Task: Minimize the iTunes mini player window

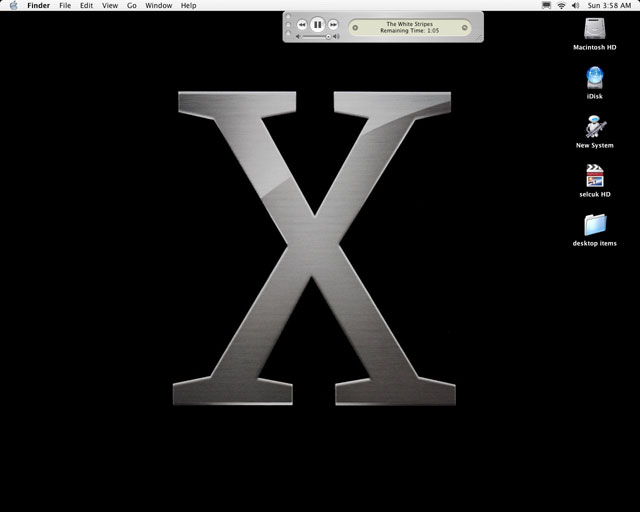Action: point(288,24)
